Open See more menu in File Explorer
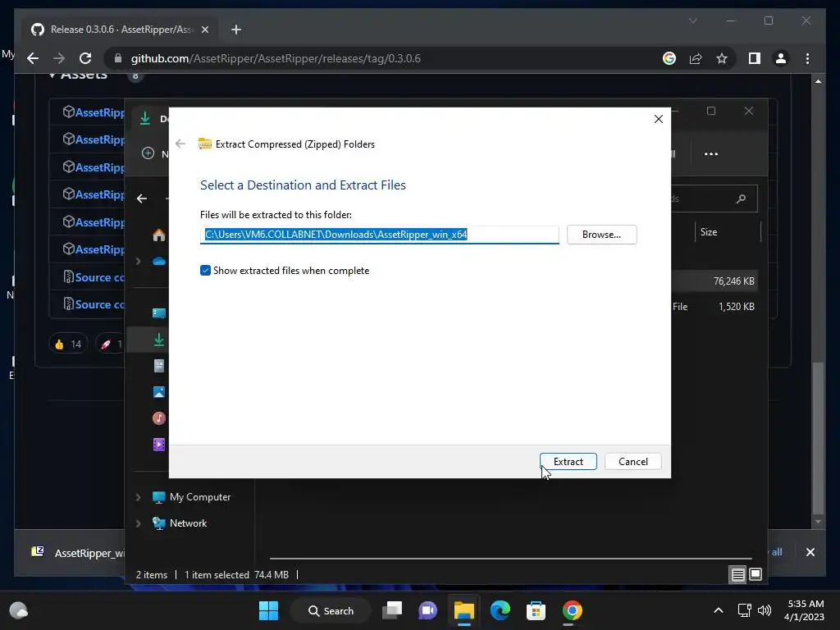This screenshot has height=630, width=840. 711,153
